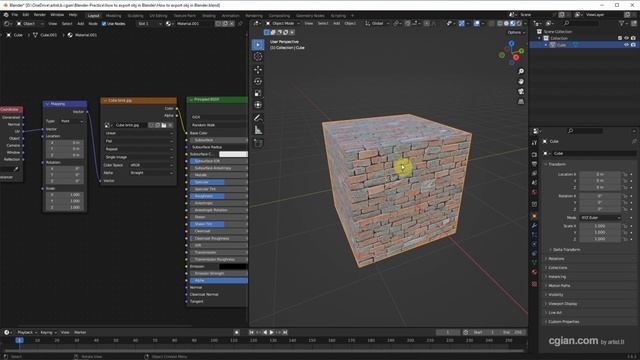
Task: Click the Playback button in timeline
Action: 27,332
